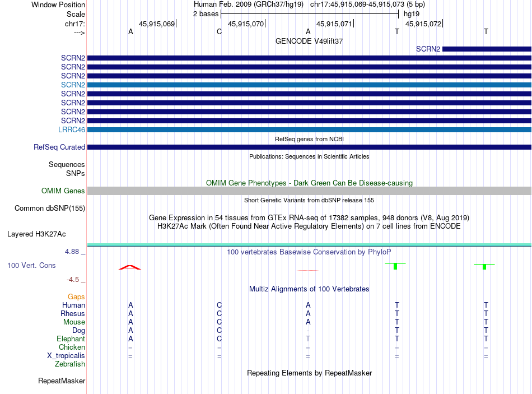Open the GTEx Gene Expression track title
This screenshot has height=394, width=532.
[x=309, y=217]
